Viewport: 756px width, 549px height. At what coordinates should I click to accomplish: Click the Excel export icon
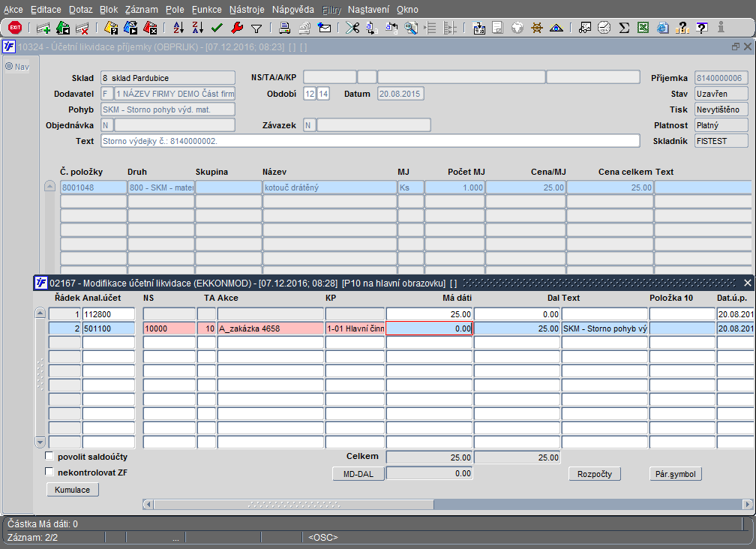pyautogui.click(x=643, y=28)
